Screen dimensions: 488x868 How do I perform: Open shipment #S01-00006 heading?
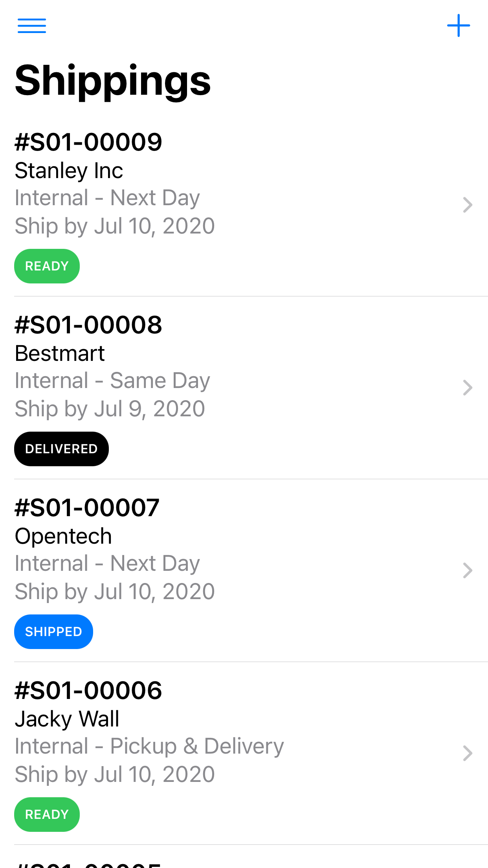(88, 690)
